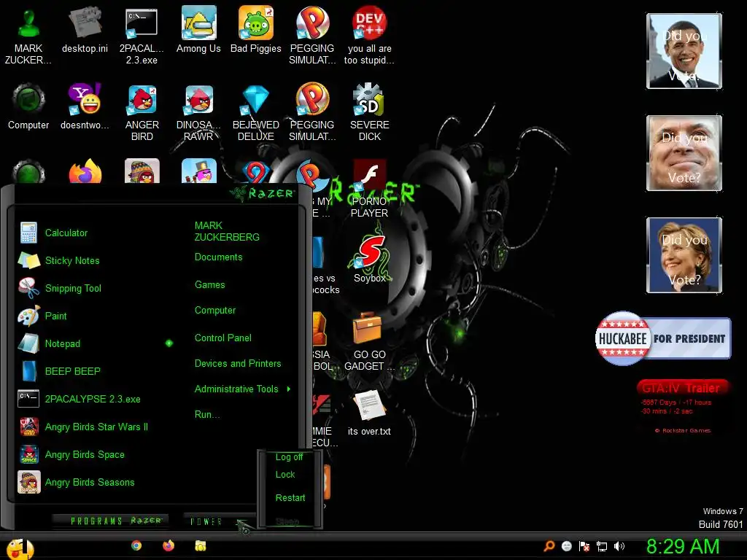This screenshot has width=747, height=560.
Task: Open MARK ZUCKERBERG user folder in the Start menu
Action: coord(227,231)
